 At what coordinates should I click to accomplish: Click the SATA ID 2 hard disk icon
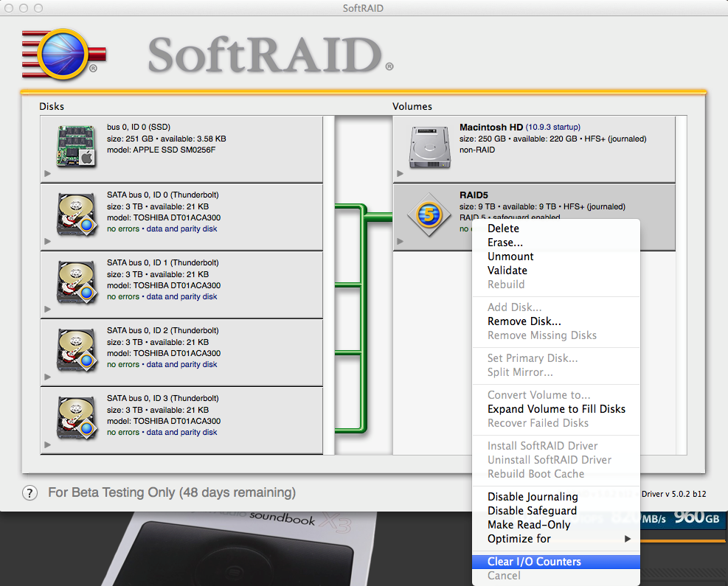77,349
